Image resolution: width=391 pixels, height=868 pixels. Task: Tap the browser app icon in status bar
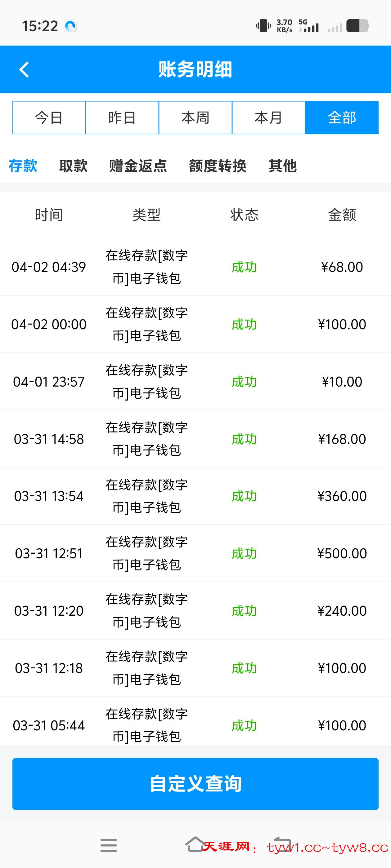tap(70, 26)
